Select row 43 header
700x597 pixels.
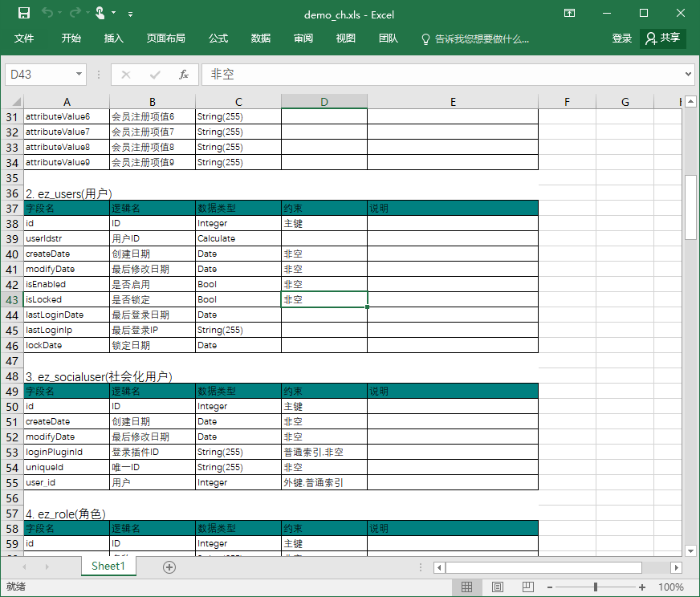point(12,300)
